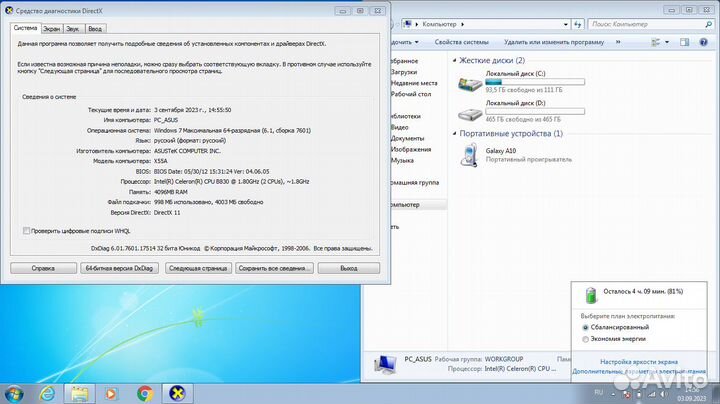This screenshot has height=404, width=720.
Task: Enable the WHQL digital signatures checkbox
Action: [27, 231]
